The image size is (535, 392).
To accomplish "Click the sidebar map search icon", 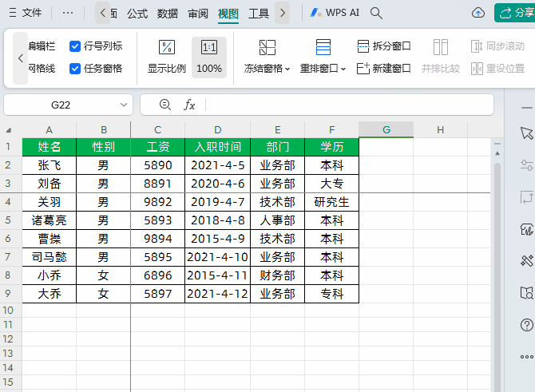I will 527,293.
